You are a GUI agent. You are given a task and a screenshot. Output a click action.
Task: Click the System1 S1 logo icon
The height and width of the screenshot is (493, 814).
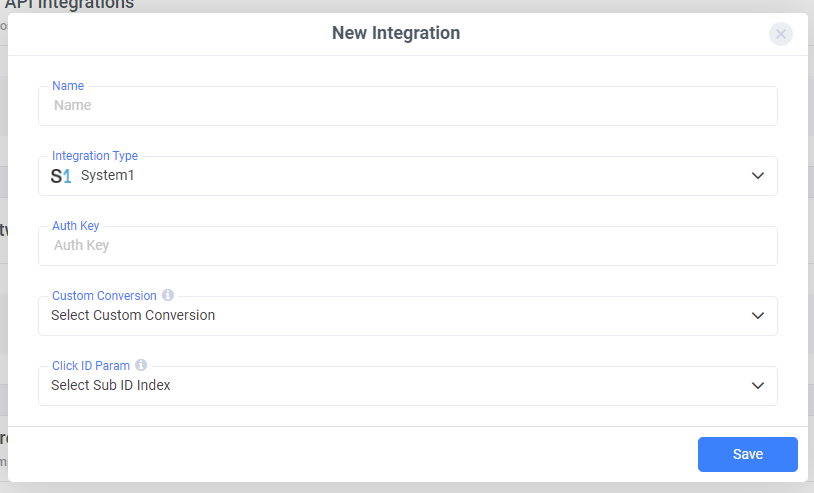(x=61, y=176)
